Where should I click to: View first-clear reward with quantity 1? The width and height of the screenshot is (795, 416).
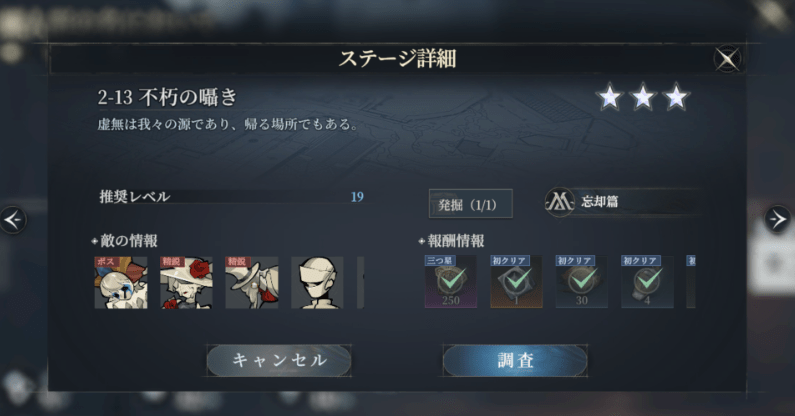coord(516,282)
